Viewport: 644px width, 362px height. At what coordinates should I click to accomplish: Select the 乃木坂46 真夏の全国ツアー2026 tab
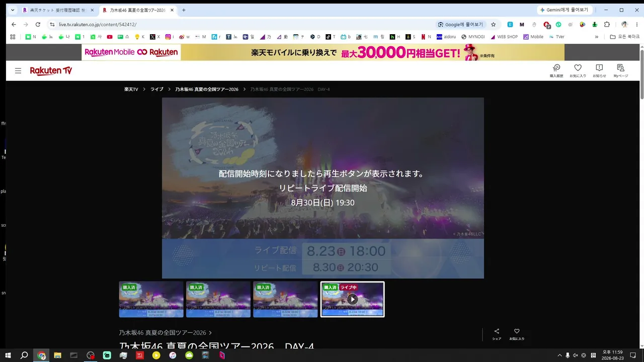coord(138,10)
